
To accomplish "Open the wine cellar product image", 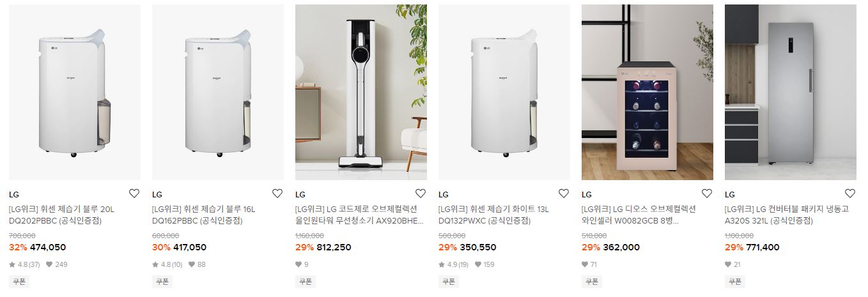I will 647,92.
